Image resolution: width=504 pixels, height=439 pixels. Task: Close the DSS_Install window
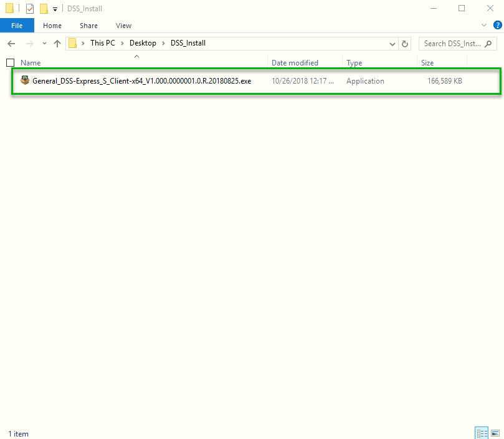coord(490,8)
